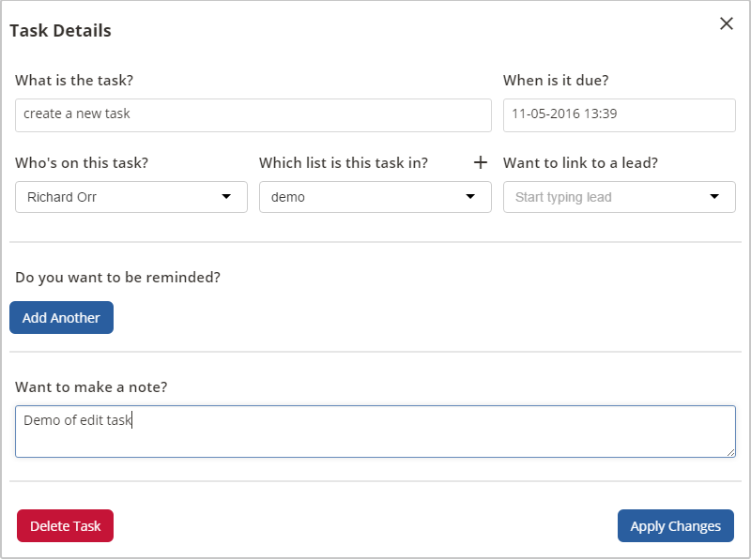Image resolution: width=751 pixels, height=560 pixels.
Task: Open the lead dropdown arrow
Action: point(714,197)
